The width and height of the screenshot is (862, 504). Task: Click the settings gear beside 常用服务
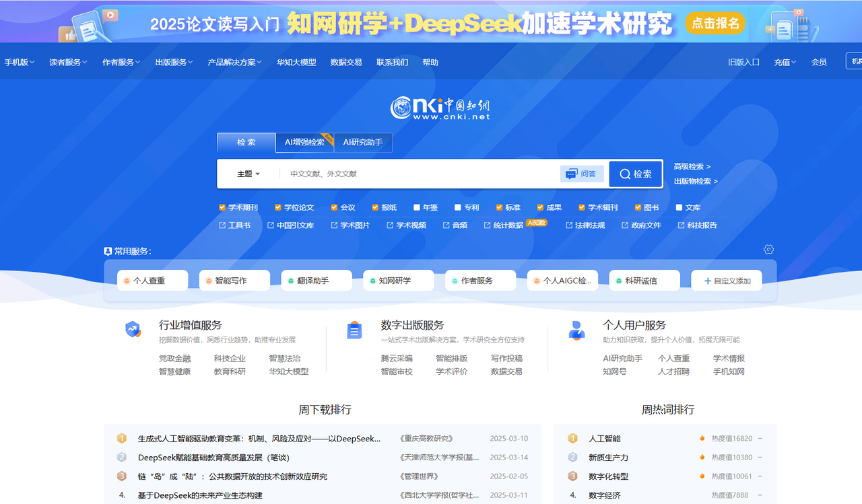coord(768,250)
